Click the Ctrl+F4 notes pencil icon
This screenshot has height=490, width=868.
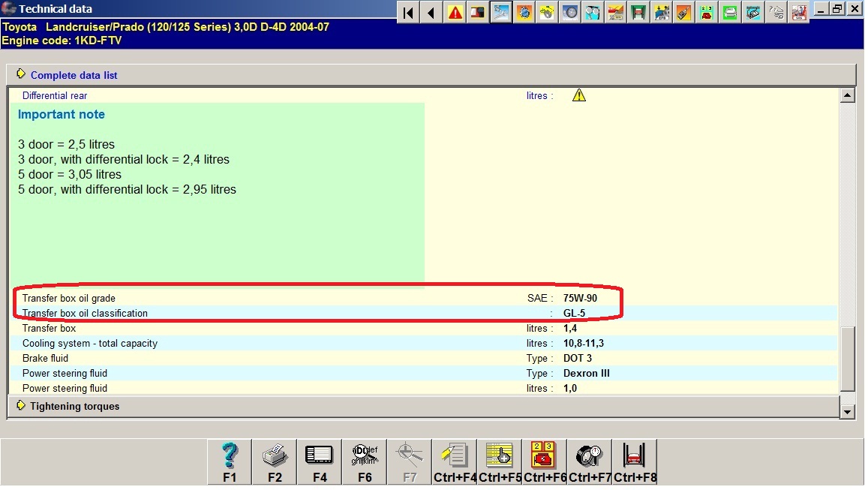click(x=455, y=461)
